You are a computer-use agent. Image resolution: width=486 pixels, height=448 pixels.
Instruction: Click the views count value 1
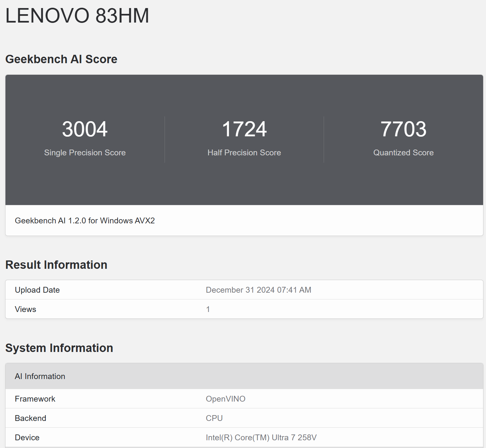click(x=208, y=309)
